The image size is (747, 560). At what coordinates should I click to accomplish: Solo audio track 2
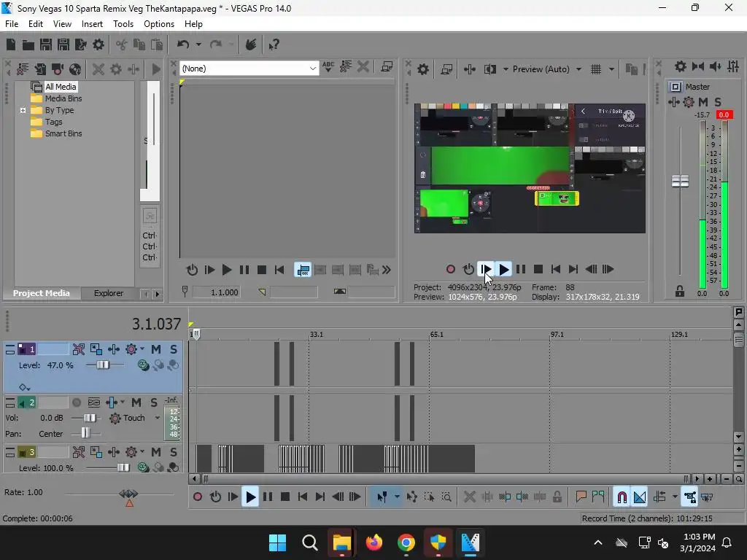pyautogui.click(x=154, y=402)
